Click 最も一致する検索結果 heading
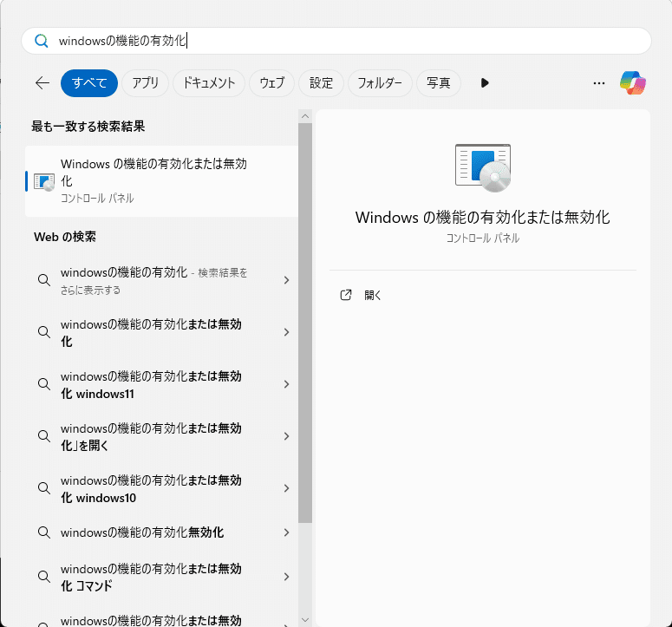 (x=88, y=127)
